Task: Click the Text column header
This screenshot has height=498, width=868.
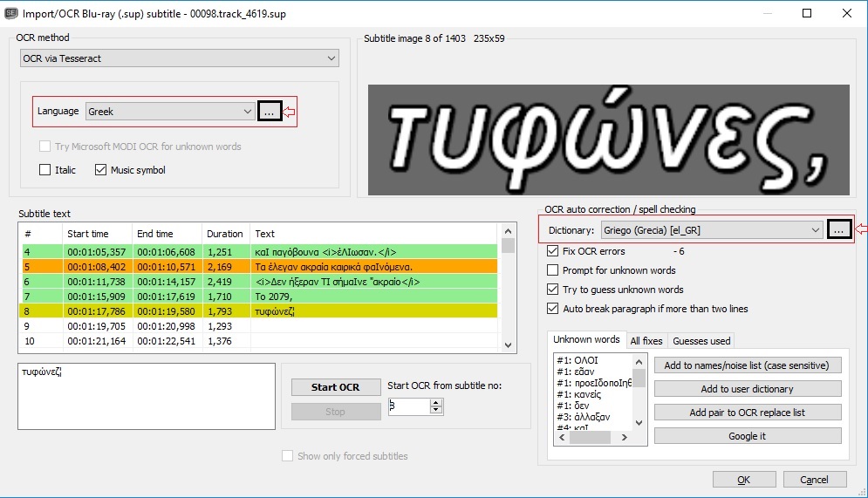Action: (x=374, y=234)
